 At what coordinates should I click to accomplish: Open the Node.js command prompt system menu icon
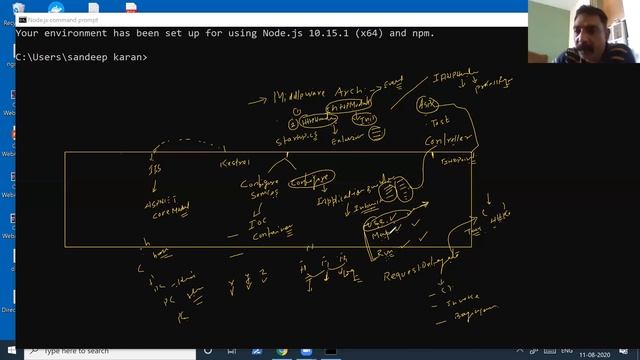pos(22,20)
